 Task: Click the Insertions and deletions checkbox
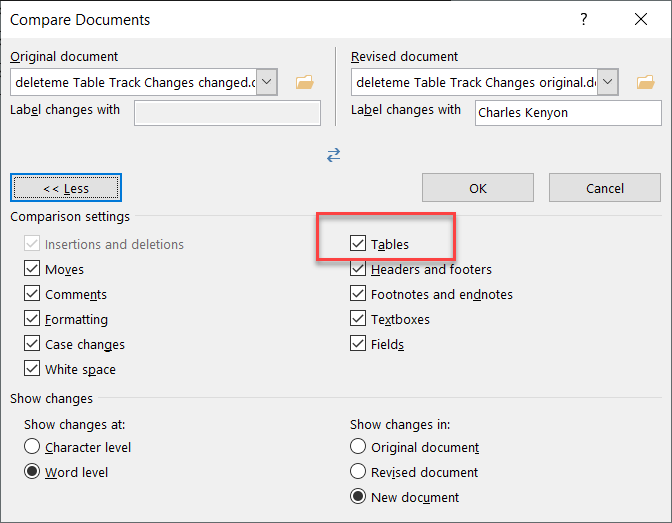coord(32,243)
